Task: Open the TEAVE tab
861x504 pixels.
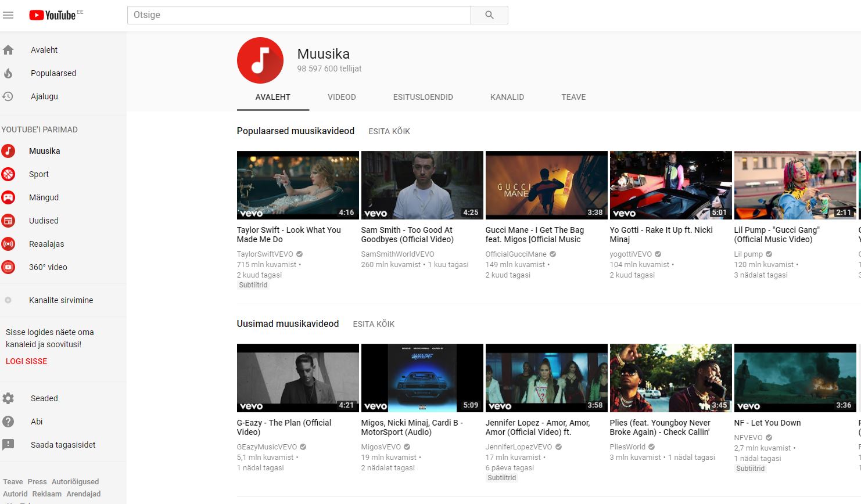Action: click(x=573, y=97)
